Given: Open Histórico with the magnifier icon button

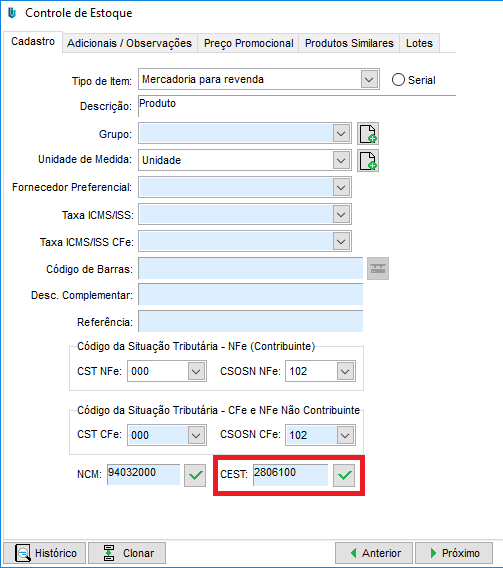Looking at the screenshot, I should click(45, 553).
